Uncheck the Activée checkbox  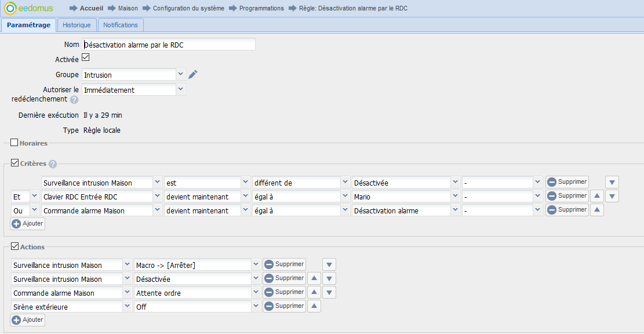point(86,58)
